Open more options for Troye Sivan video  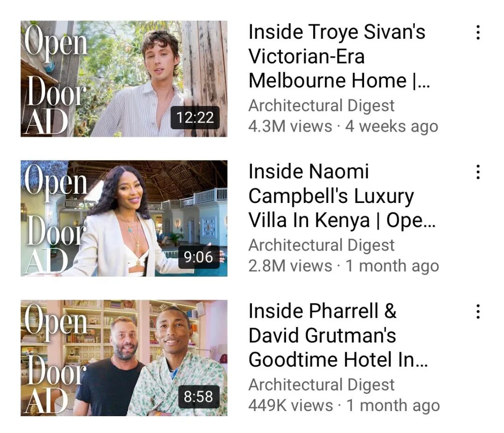tap(478, 33)
